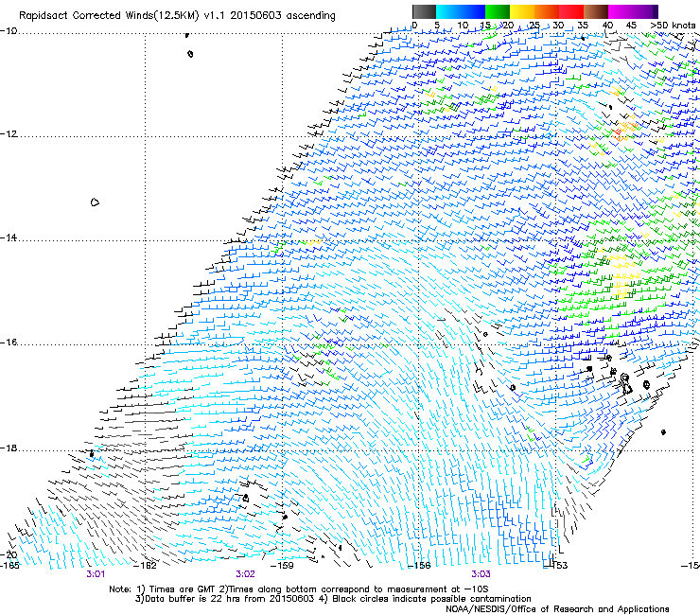Click the Rapidscat Corrected Winds title text

[177, 16]
